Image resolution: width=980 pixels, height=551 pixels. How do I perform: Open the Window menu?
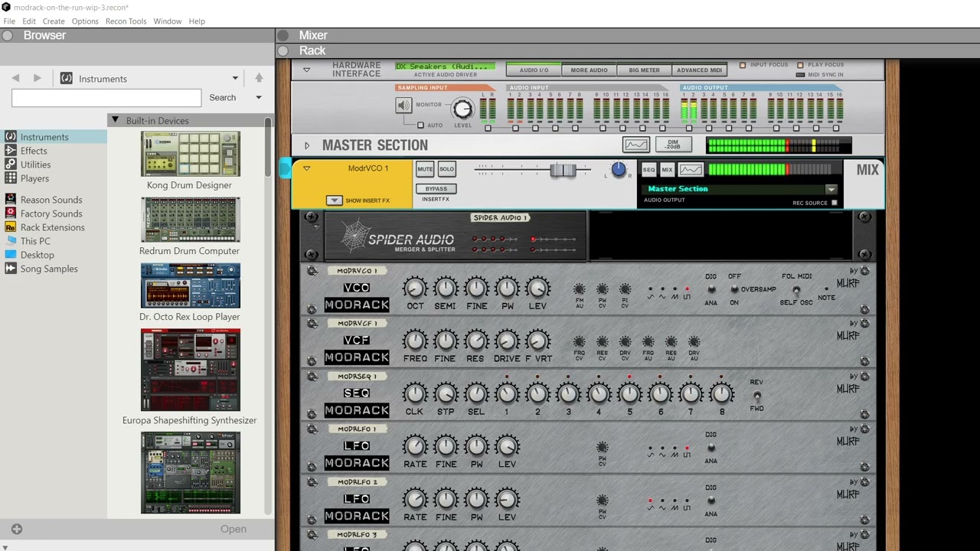tap(168, 21)
